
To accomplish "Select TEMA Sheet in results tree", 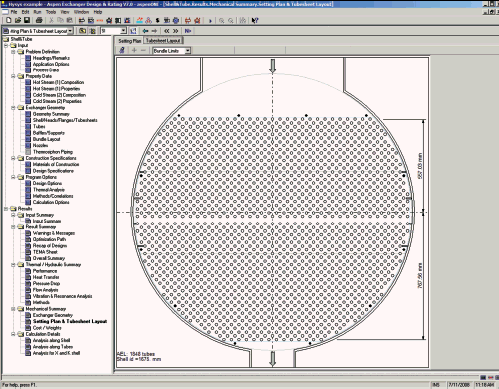I will (45, 252).
